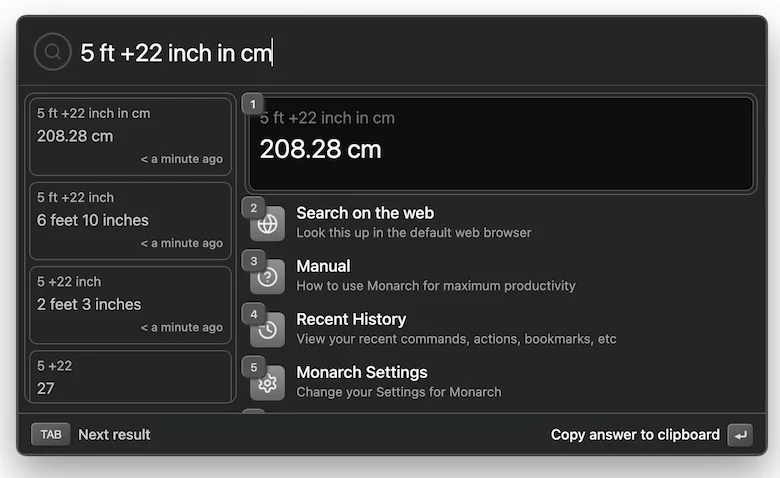
Task: Open history entry showing 208.28 cm
Action: (x=130, y=136)
